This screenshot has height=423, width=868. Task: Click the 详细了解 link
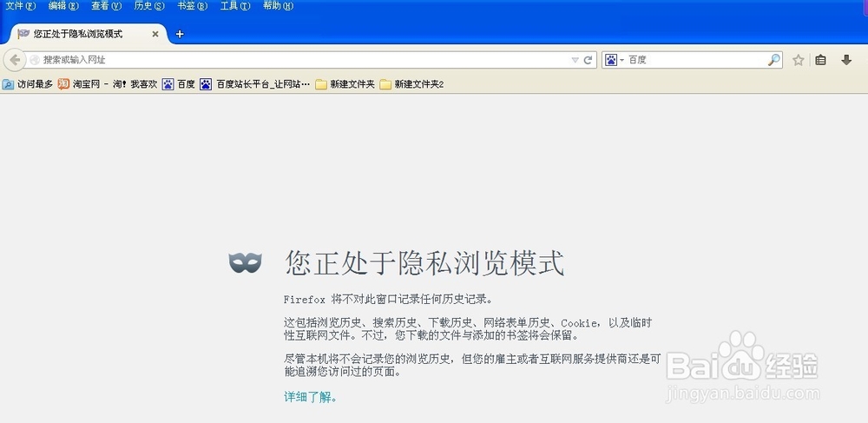point(310,397)
